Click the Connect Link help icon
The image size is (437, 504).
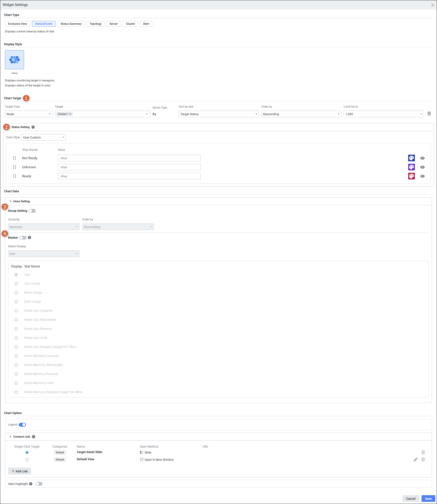coord(34,437)
